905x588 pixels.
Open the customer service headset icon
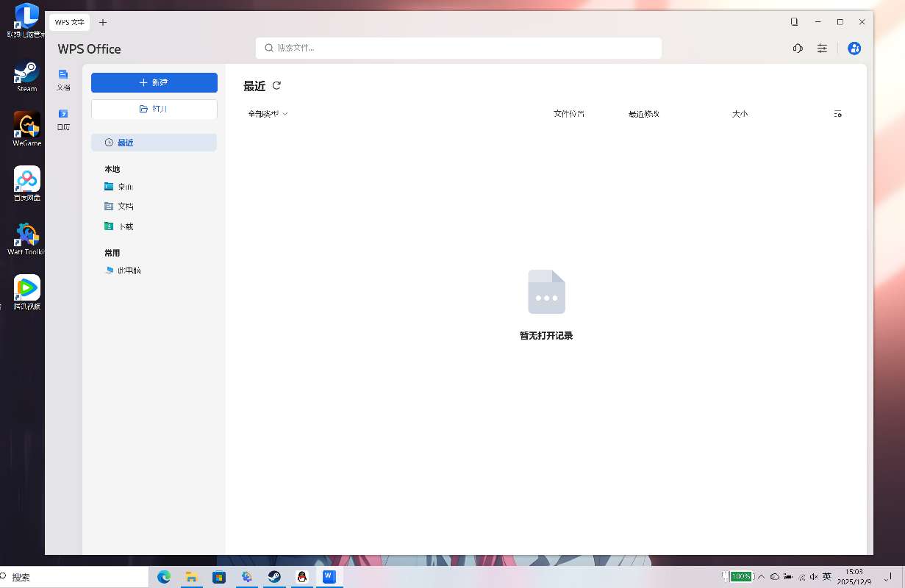(798, 49)
